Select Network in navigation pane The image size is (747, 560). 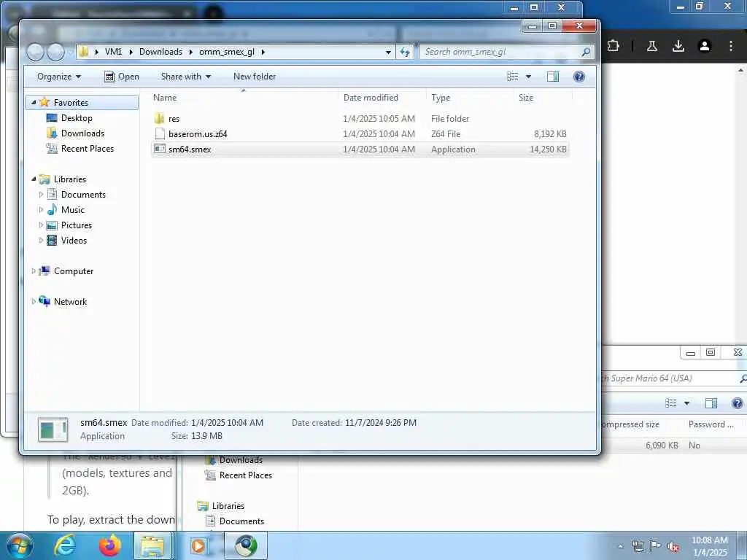click(x=70, y=301)
